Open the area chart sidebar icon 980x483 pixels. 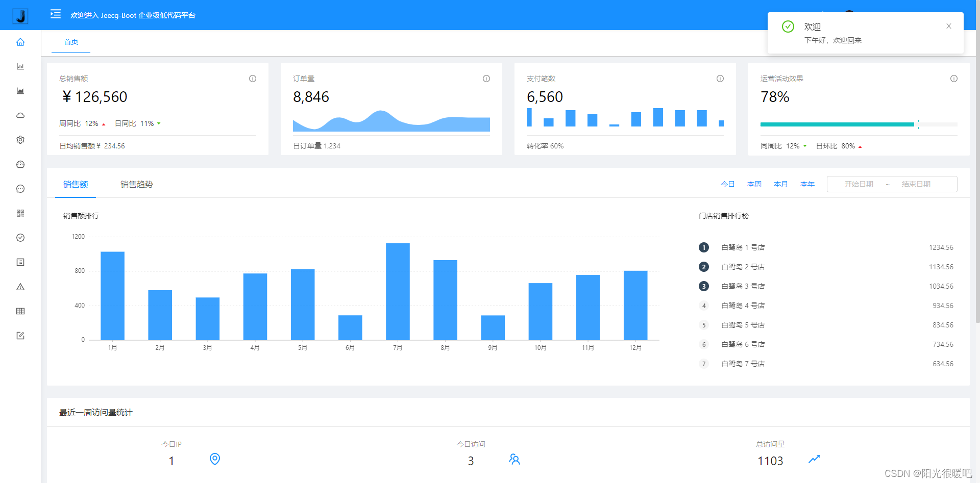coord(20,91)
